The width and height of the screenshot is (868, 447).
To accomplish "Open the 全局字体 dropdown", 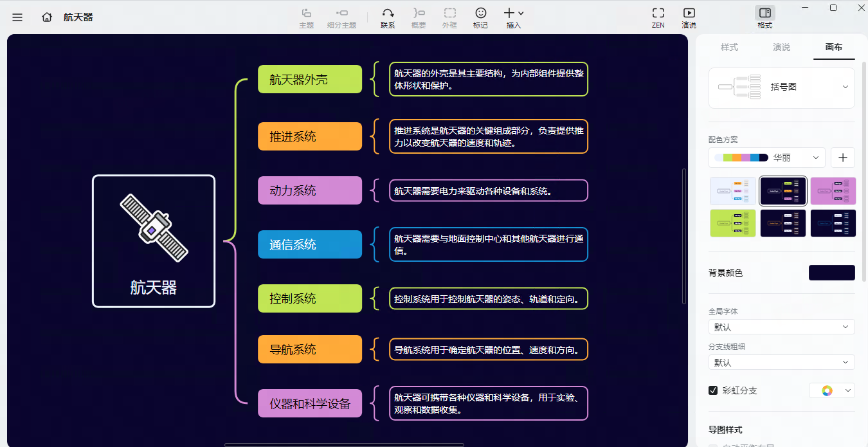I will click(x=782, y=327).
